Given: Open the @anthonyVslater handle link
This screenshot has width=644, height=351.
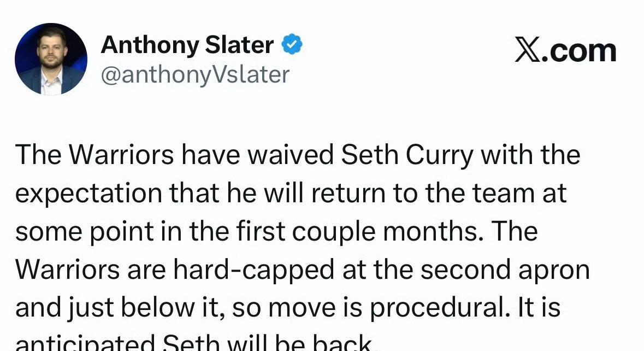Looking at the screenshot, I should tap(195, 75).
